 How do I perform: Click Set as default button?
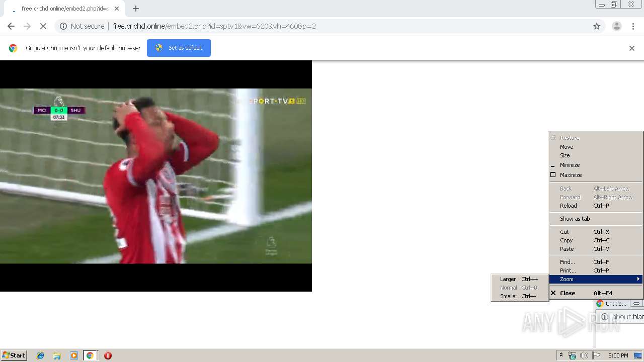coord(179,48)
